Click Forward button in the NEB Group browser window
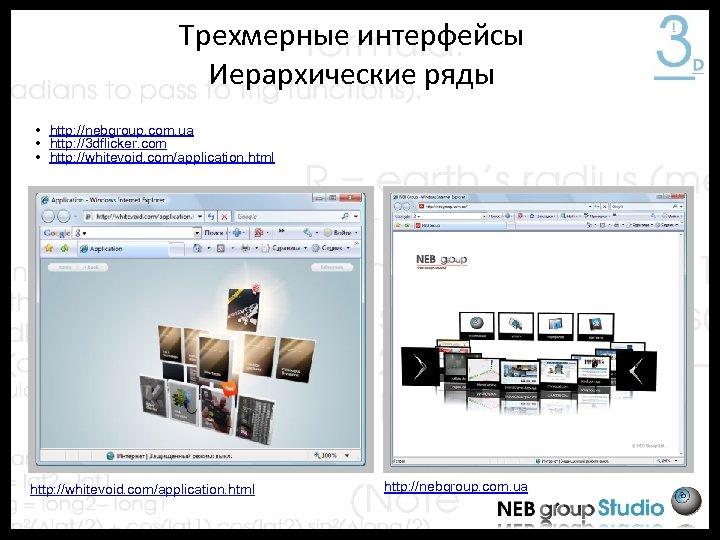 click(x=407, y=207)
